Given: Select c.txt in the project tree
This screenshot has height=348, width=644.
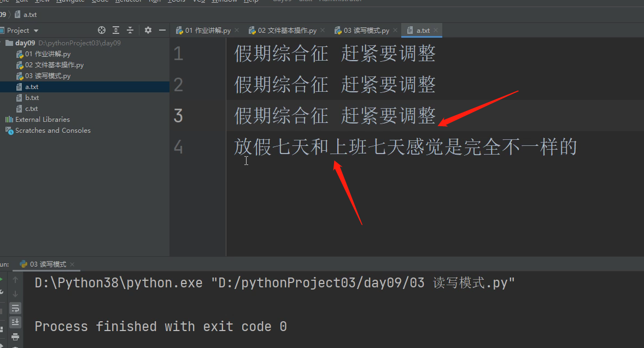Looking at the screenshot, I should (x=27, y=109).
